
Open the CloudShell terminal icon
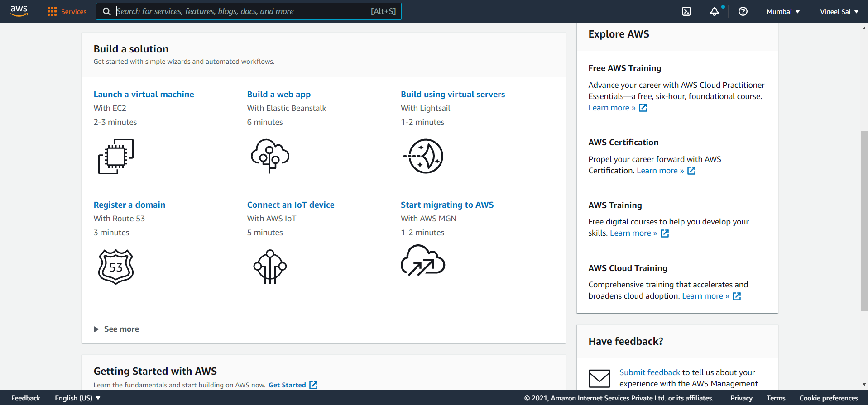pyautogui.click(x=686, y=11)
